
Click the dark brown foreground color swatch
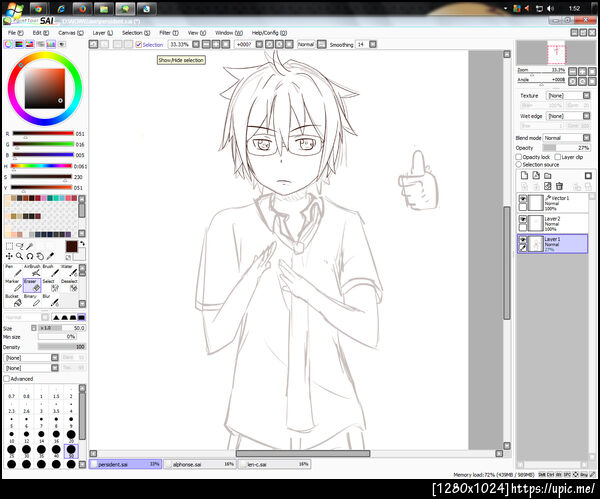click(x=72, y=246)
